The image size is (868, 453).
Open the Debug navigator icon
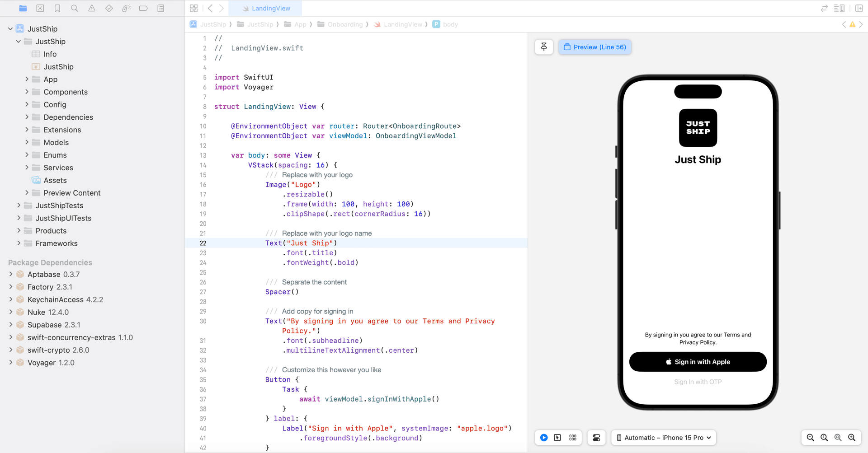point(126,8)
